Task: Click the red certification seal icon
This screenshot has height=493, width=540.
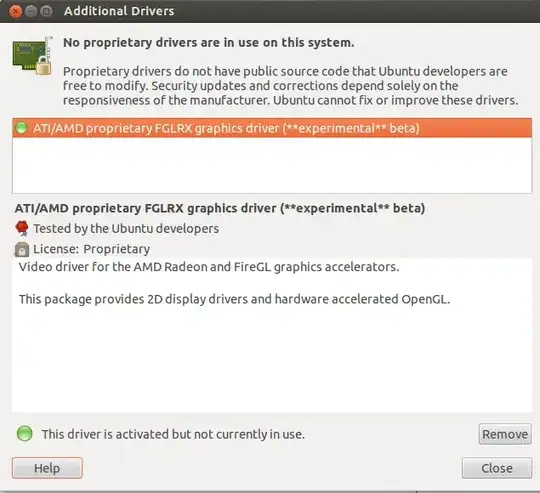Action: point(22,228)
